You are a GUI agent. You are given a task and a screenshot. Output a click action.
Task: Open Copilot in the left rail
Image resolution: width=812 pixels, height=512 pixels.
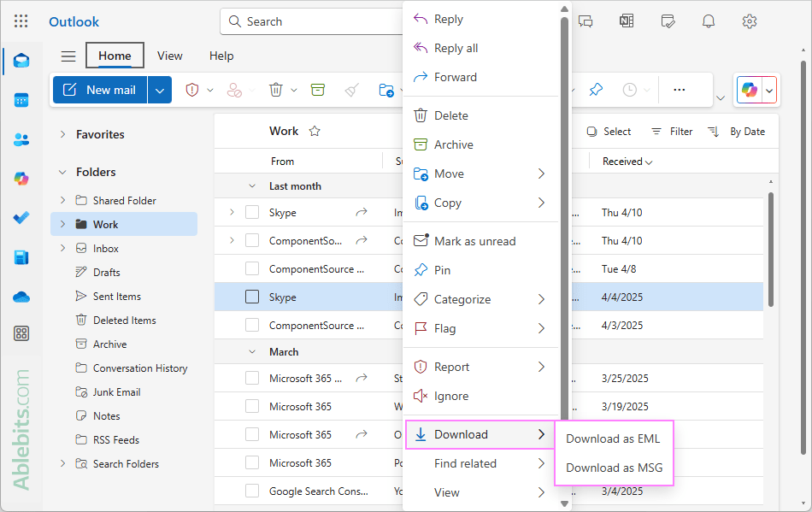tap(21, 179)
